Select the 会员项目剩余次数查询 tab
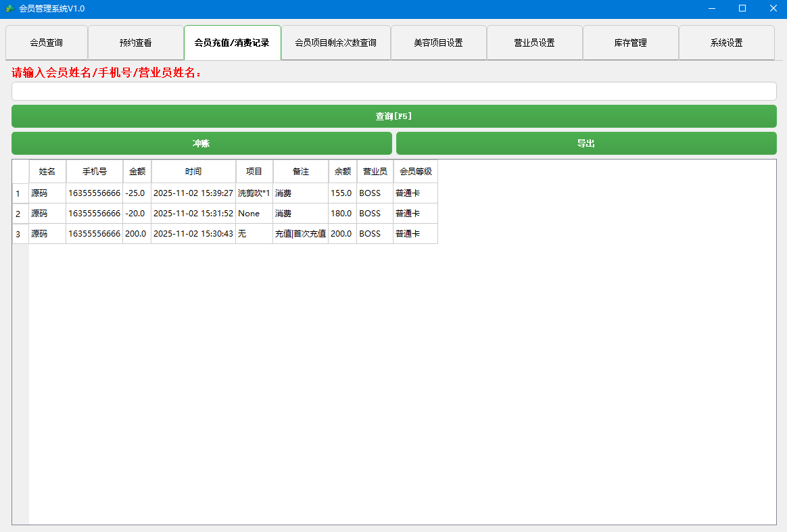 (335, 43)
